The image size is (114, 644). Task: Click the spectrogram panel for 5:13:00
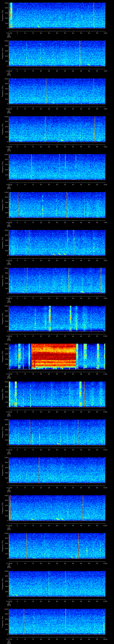tap(57, 470)
